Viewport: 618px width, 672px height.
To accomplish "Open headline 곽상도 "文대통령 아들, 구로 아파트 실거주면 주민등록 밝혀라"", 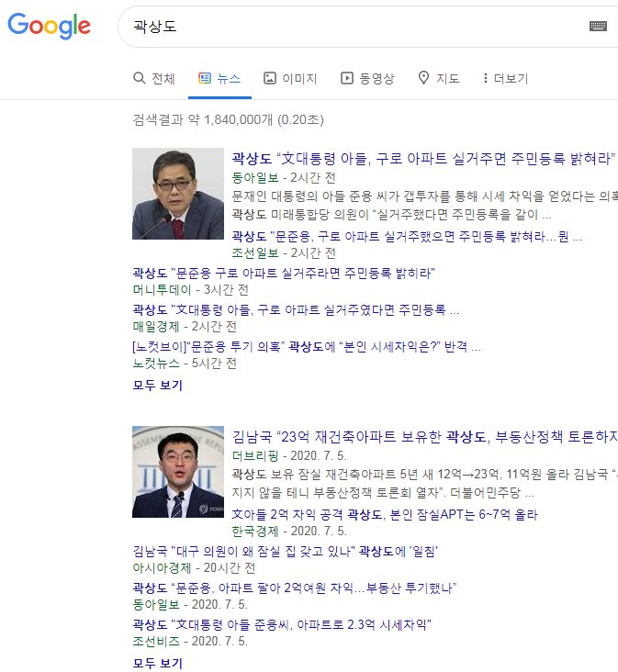I will (424, 159).
